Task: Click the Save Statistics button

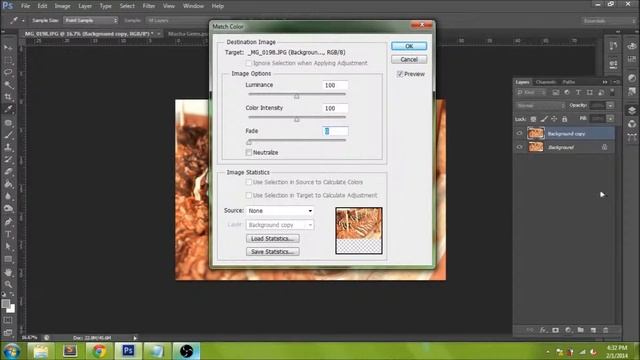Action: point(273,251)
